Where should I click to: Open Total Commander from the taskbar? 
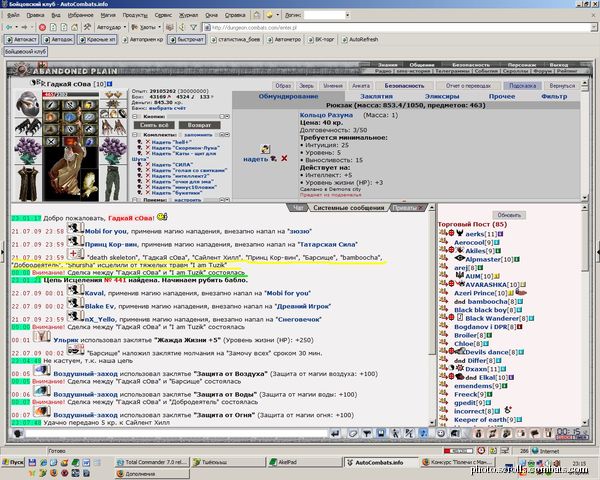point(152,462)
